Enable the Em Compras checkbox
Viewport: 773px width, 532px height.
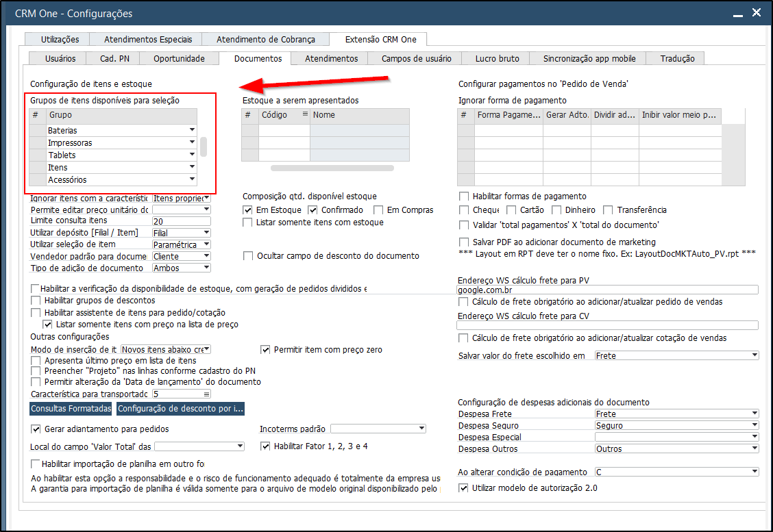click(x=378, y=210)
